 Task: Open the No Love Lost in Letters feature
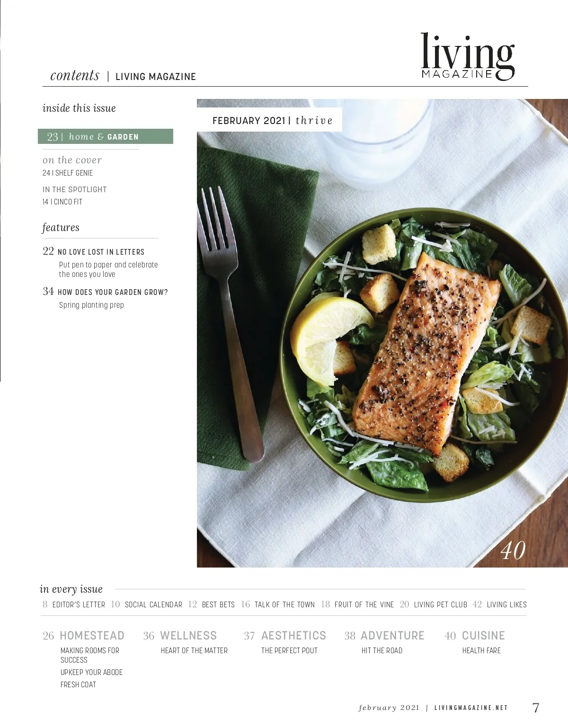pos(101,252)
